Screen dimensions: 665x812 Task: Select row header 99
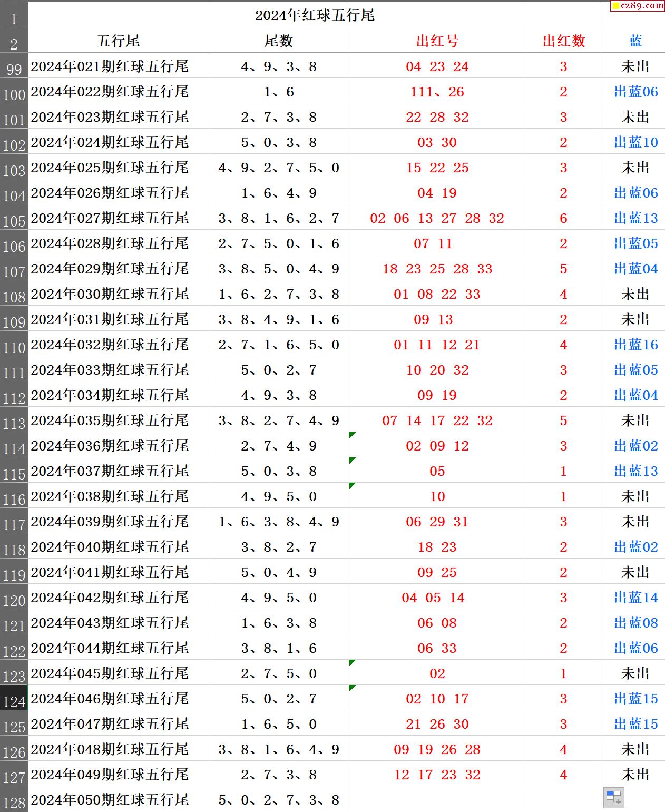pyautogui.click(x=14, y=67)
